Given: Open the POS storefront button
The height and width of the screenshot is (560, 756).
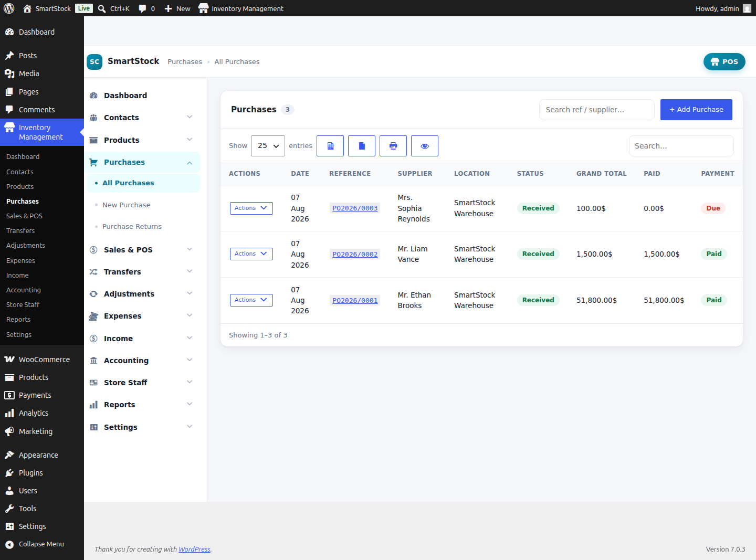Looking at the screenshot, I should 724,61.
